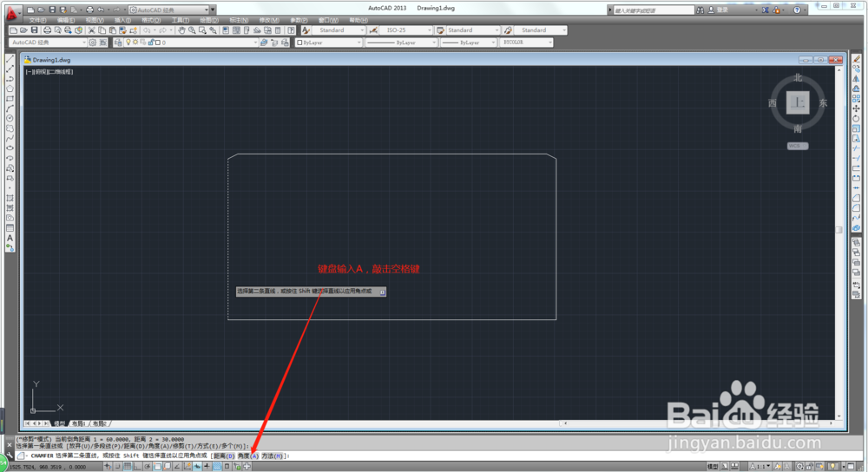This screenshot has width=868, height=472.
Task: Select the Spline draw tool
Action: pos(10,138)
